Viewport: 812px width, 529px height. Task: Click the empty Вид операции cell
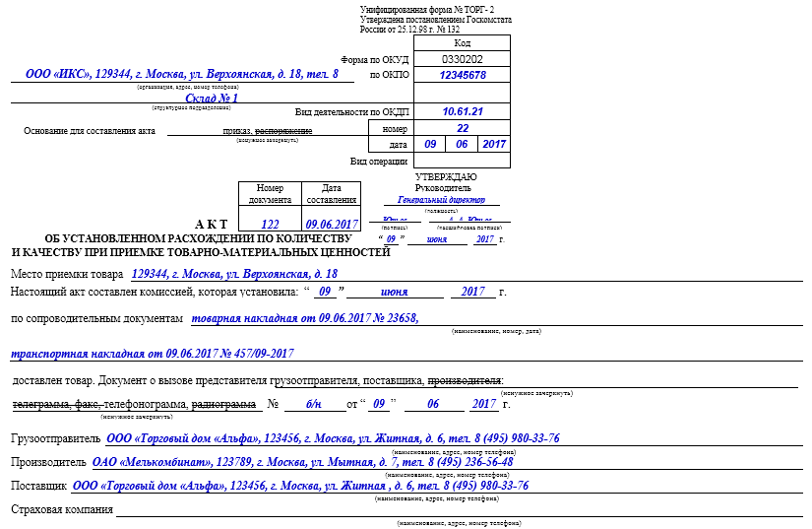[x=462, y=161]
